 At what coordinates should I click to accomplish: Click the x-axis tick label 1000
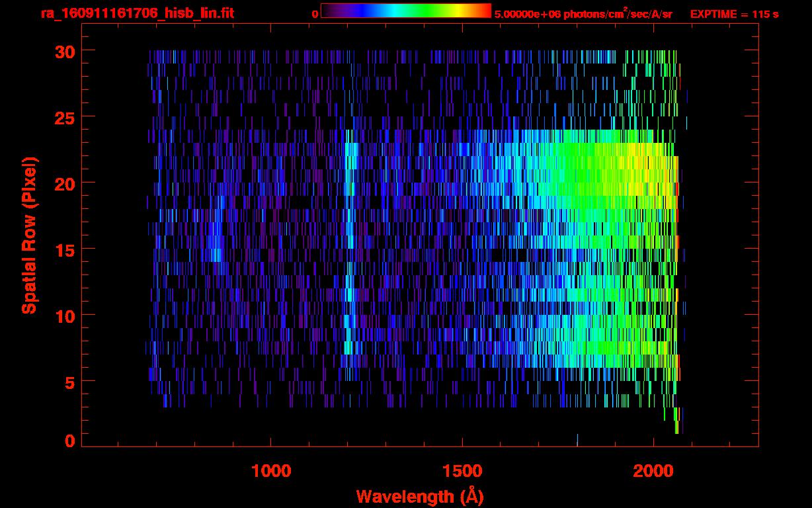coord(271,471)
